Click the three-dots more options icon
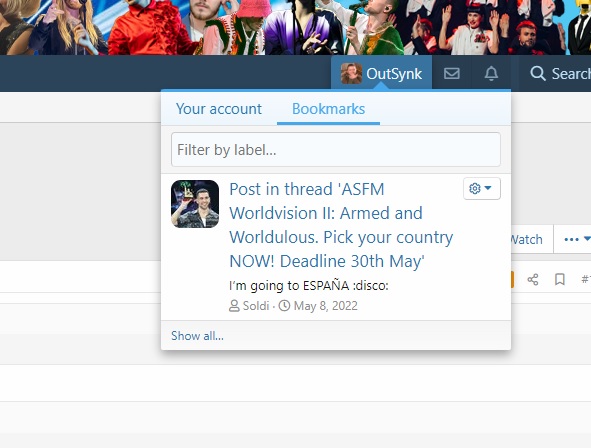Viewport: 591px width, 448px height. (x=571, y=239)
